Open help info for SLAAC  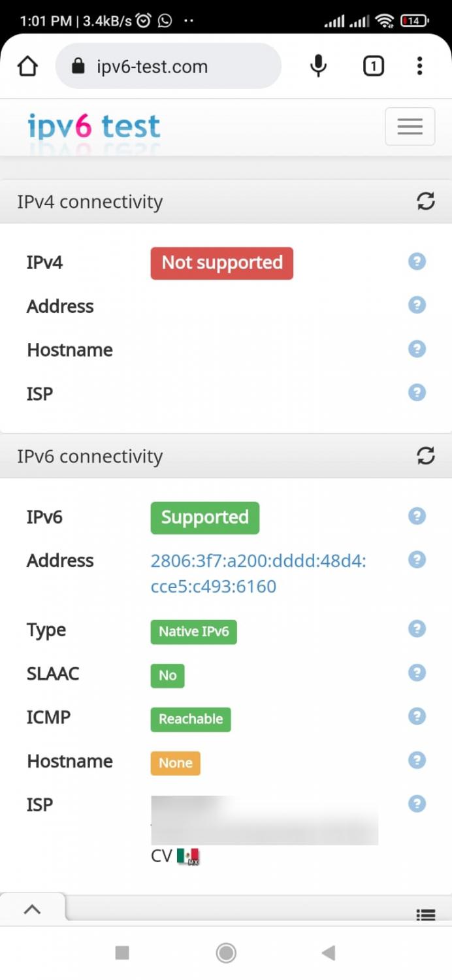[417, 673]
